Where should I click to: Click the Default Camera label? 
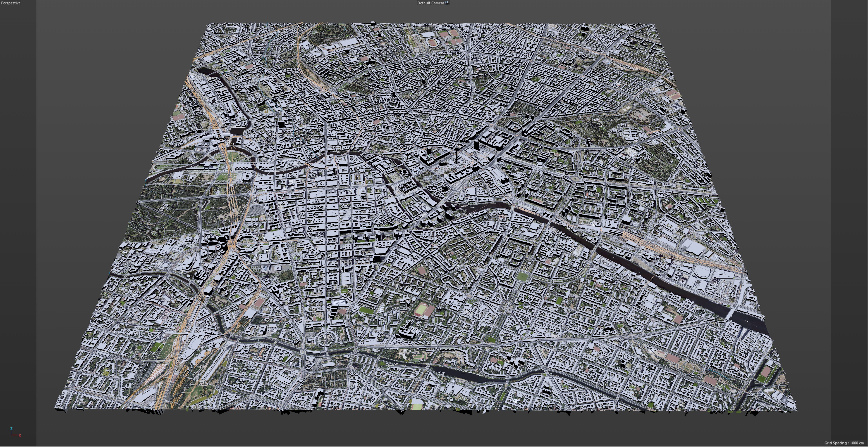pyautogui.click(x=430, y=3)
